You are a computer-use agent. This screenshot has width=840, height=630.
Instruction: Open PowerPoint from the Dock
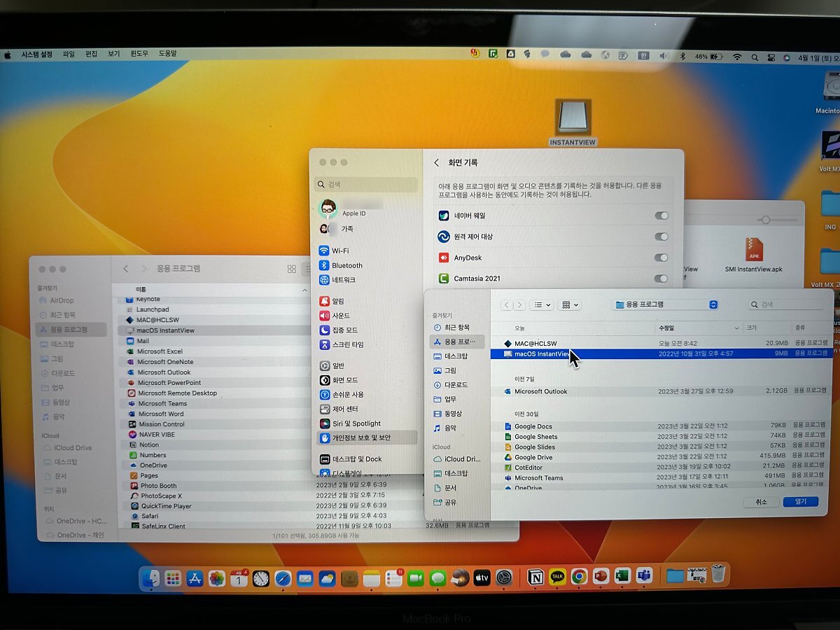[x=601, y=577]
